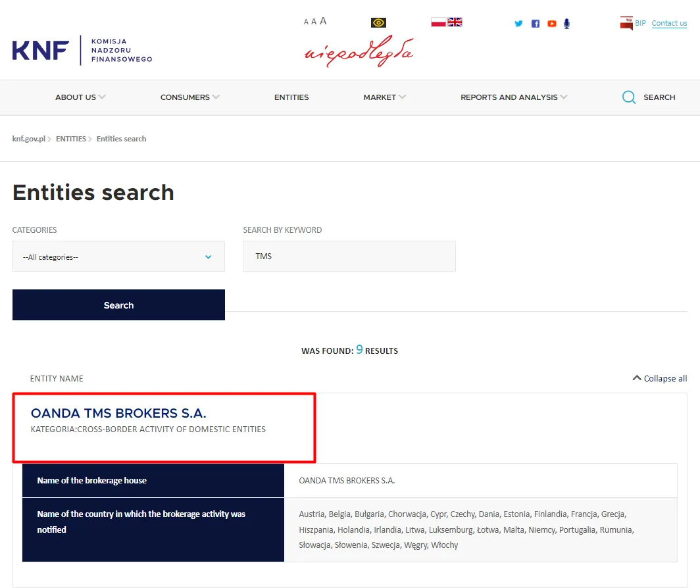Image resolution: width=700 pixels, height=588 pixels.
Task: Open the ENTITIES menu item
Action: coord(291,97)
